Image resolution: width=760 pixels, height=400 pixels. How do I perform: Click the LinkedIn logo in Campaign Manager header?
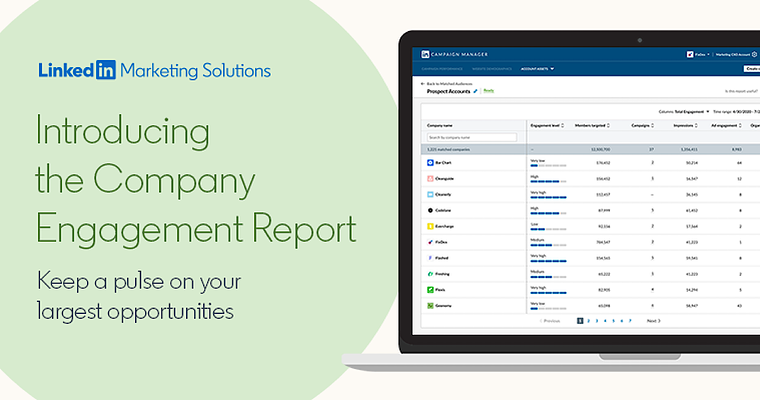425,54
